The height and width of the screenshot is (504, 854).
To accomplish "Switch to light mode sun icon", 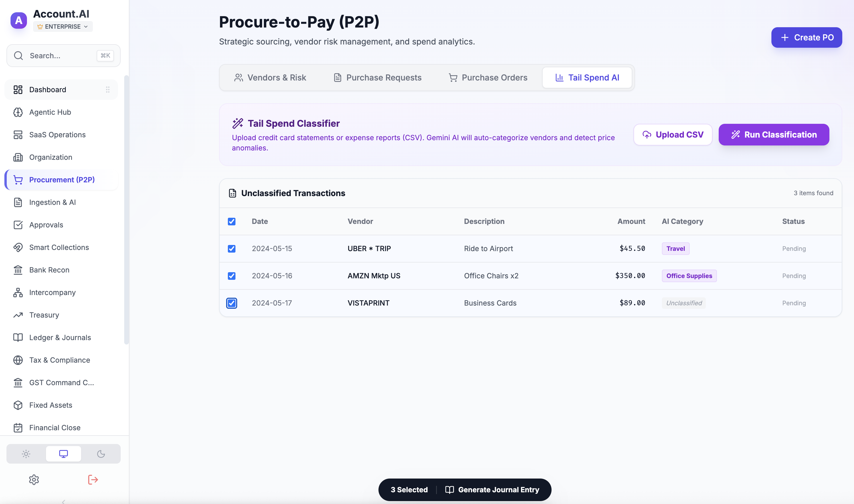I will pos(26,454).
